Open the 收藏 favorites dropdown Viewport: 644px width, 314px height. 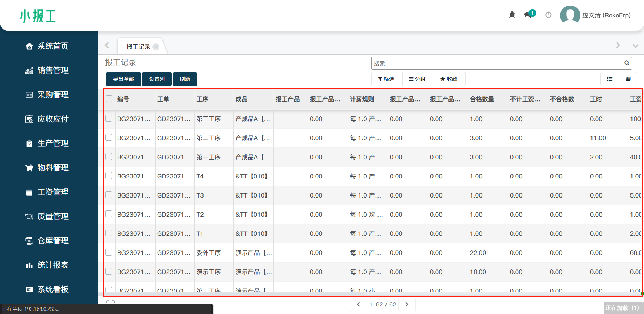[x=449, y=79]
